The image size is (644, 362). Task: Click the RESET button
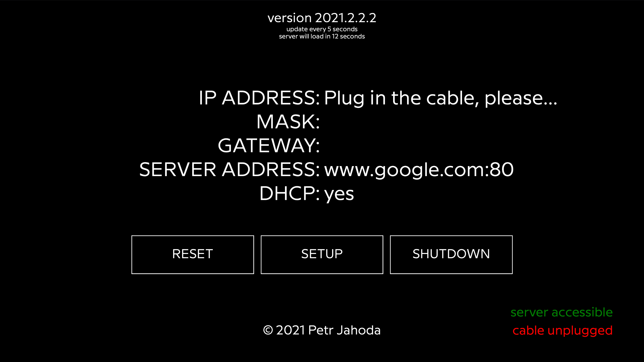point(193,254)
